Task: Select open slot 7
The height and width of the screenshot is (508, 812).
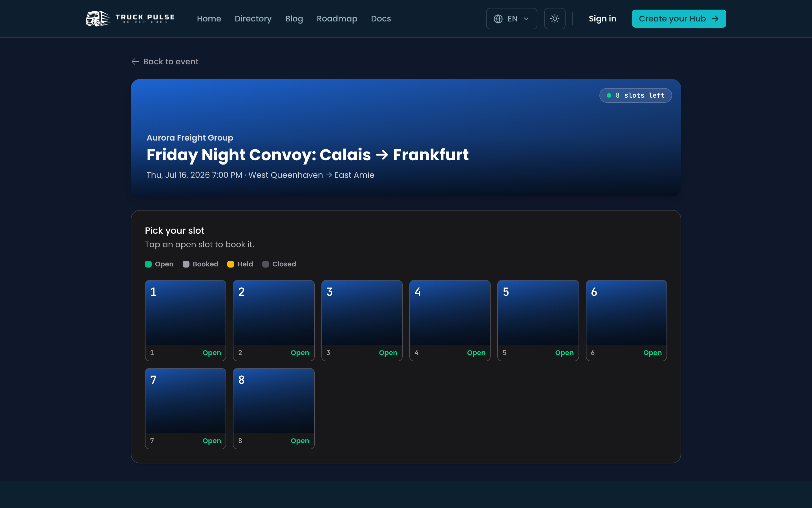Action: point(185,409)
